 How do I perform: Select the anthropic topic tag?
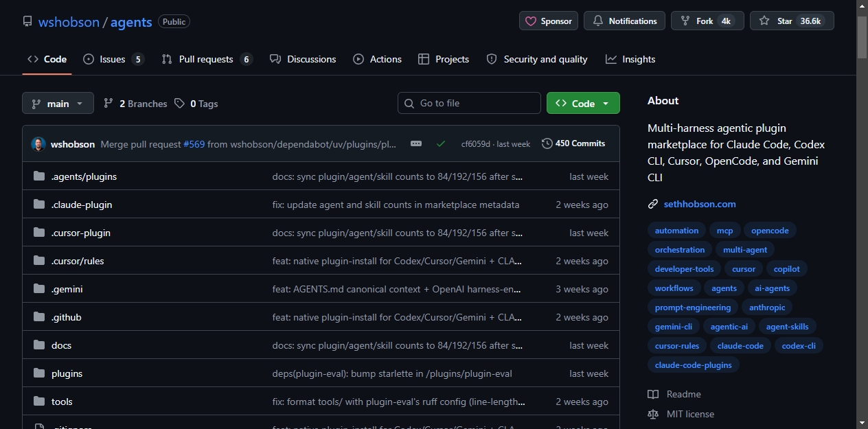coord(767,308)
